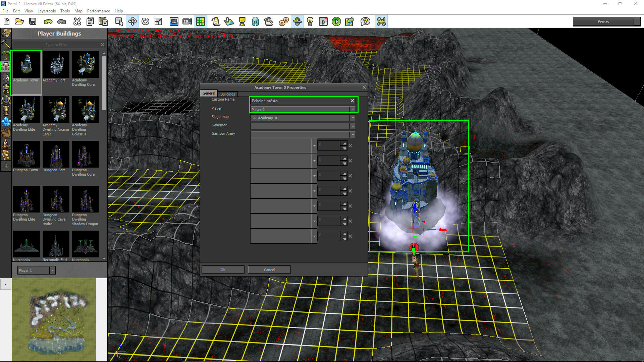Click the building list scrollbar
This screenshot has height=362, width=644.
[104, 83]
